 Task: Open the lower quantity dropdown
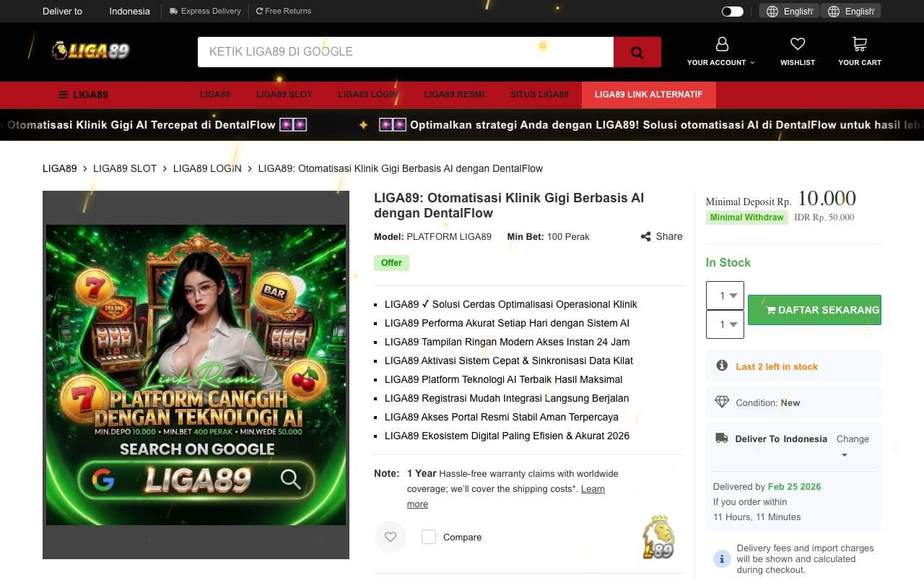pyautogui.click(x=725, y=324)
